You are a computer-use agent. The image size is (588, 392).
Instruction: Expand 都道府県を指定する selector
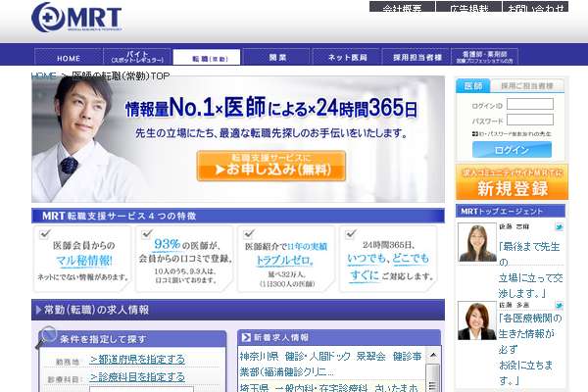pyautogui.click(x=136, y=360)
